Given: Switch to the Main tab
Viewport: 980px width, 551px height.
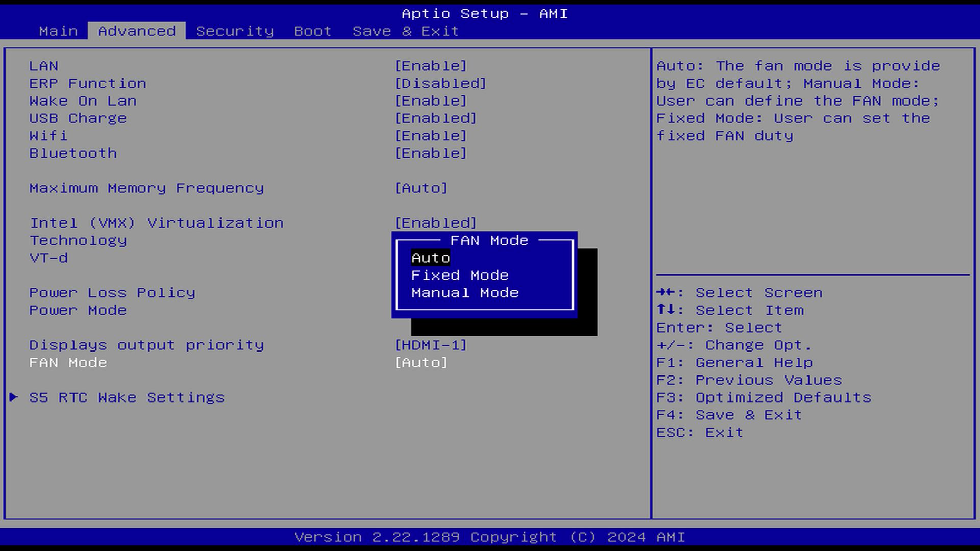Looking at the screenshot, I should point(58,31).
